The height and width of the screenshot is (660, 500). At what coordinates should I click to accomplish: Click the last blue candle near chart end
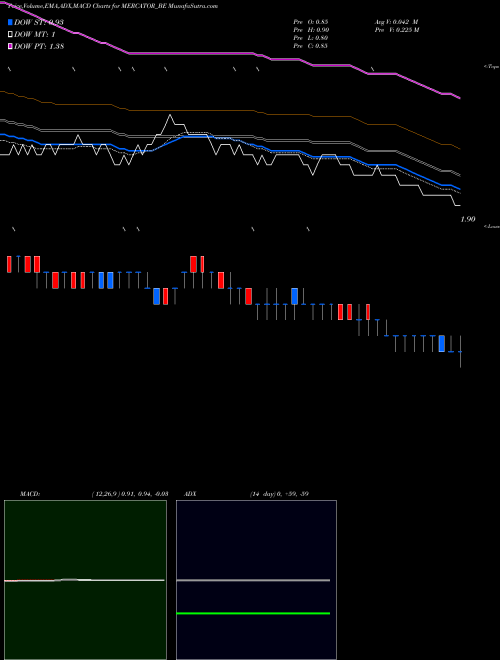441,343
